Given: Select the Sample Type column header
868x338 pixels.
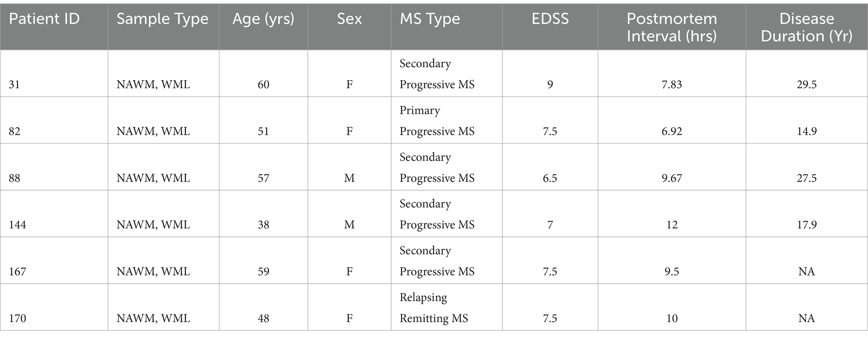Looking at the screenshot, I should [163, 27].
